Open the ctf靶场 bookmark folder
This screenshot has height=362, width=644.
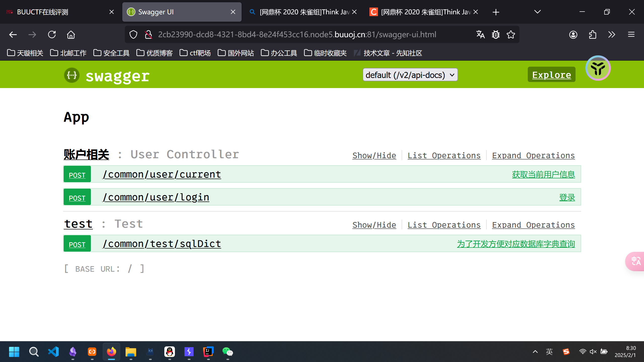point(195,53)
